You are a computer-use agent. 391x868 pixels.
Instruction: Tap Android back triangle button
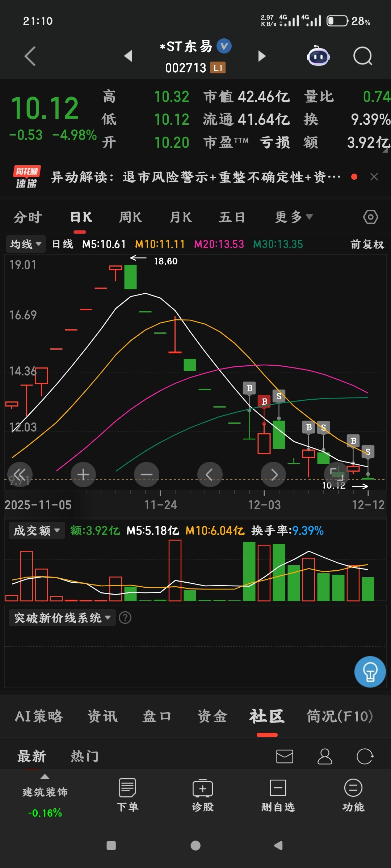click(278, 846)
